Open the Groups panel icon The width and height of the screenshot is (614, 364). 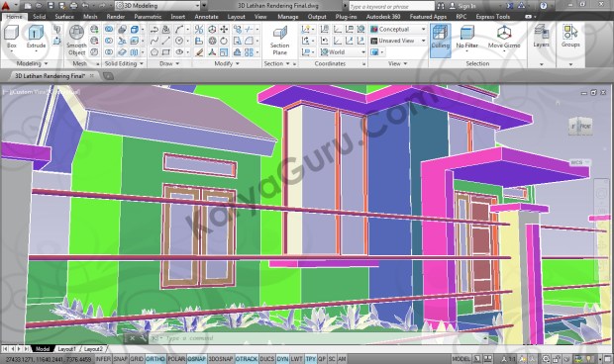click(570, 36)
